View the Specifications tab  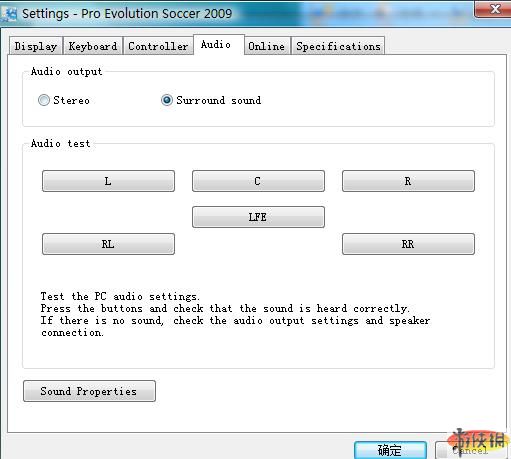point(338,46)
